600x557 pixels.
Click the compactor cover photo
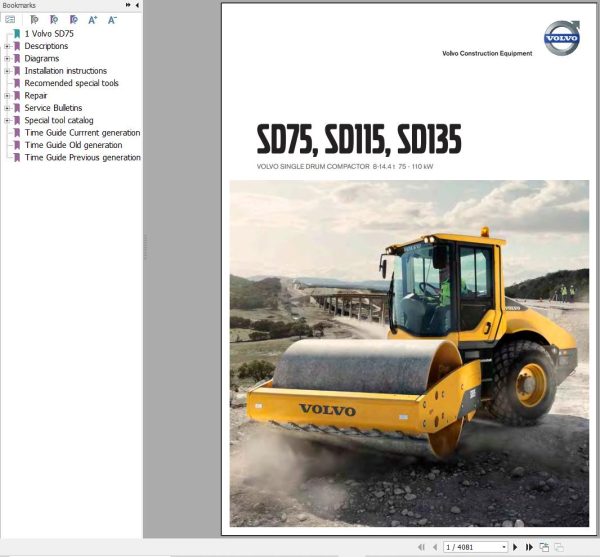tap(409, 353)
